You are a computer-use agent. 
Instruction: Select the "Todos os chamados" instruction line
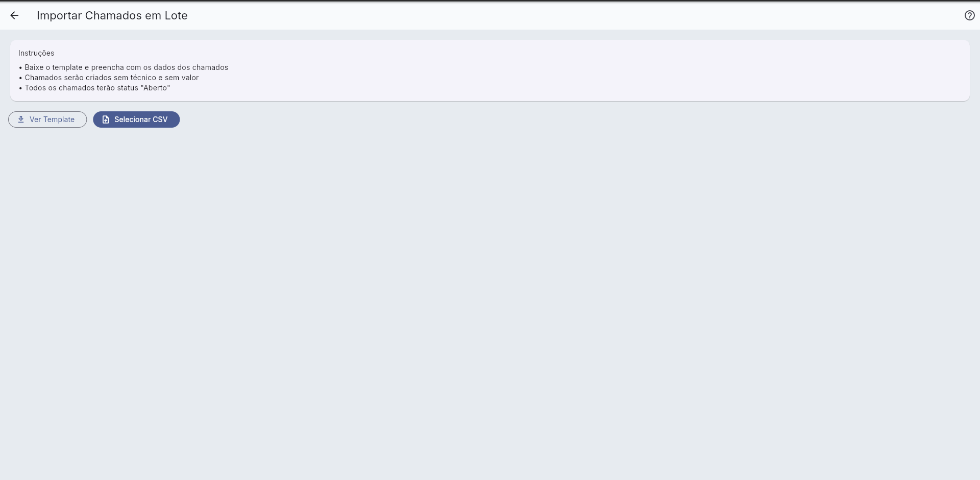coord(94,88)
